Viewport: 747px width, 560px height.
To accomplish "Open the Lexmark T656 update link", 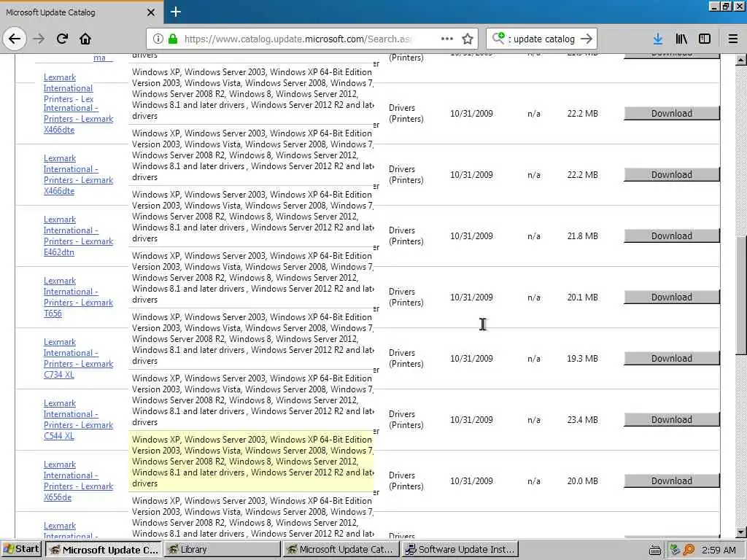I will pos(78,297).
